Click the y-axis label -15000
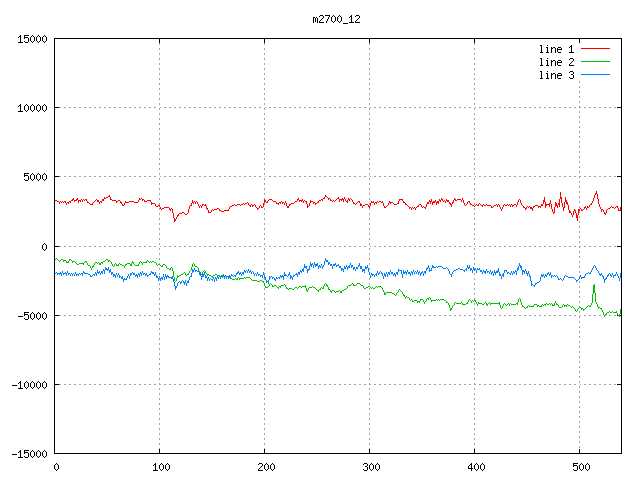640x480 pixels. [x=29, y=454]
